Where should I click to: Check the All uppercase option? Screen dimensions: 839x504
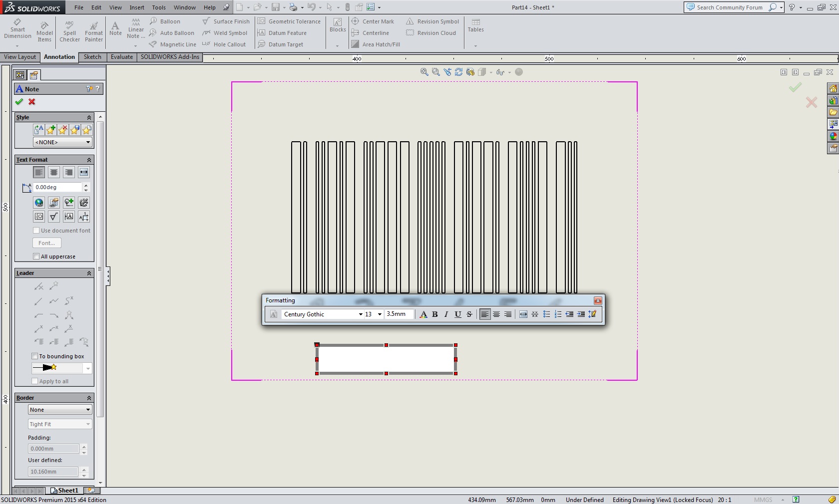pos(36,256)
